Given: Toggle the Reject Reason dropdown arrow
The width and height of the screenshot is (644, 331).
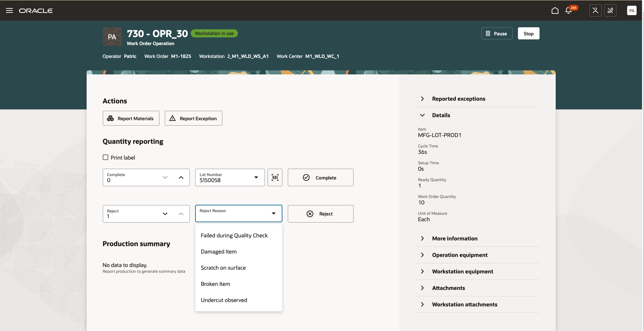Looking at the screenshot, I should pyautogui.click(x=274, y=213).
